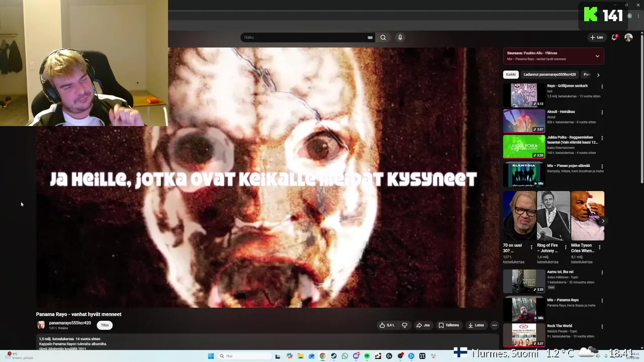Like the video with thumbs up
Viewport: 644px width, 362px height.
pyautogui.click(x=387, y=325)
